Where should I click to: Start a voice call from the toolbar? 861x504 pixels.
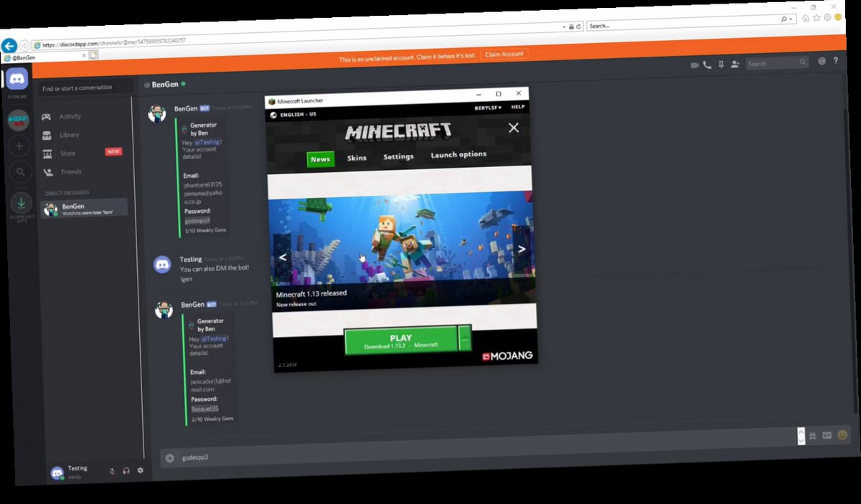pyautogui.click(x=706, y=64)
